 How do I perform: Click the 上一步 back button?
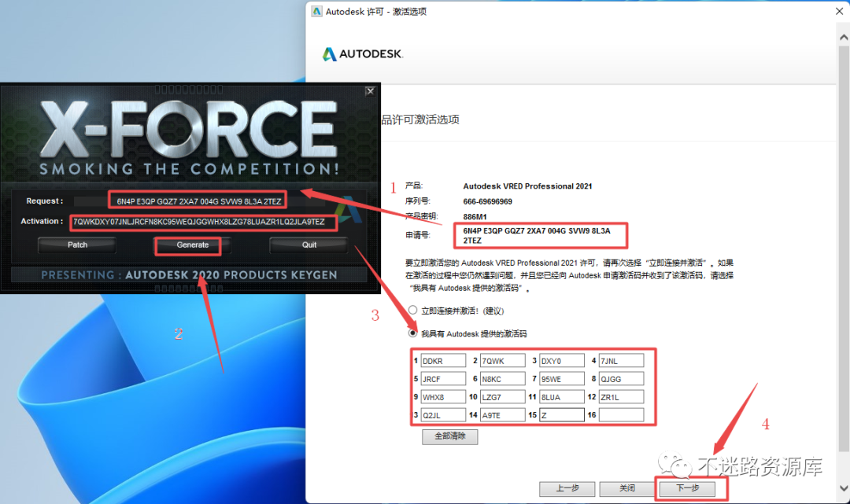[567, 488]
